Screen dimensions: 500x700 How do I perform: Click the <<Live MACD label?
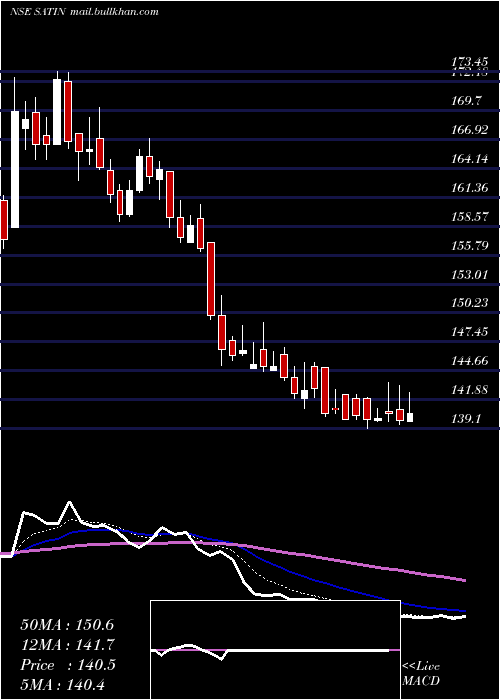click(421, 674)
